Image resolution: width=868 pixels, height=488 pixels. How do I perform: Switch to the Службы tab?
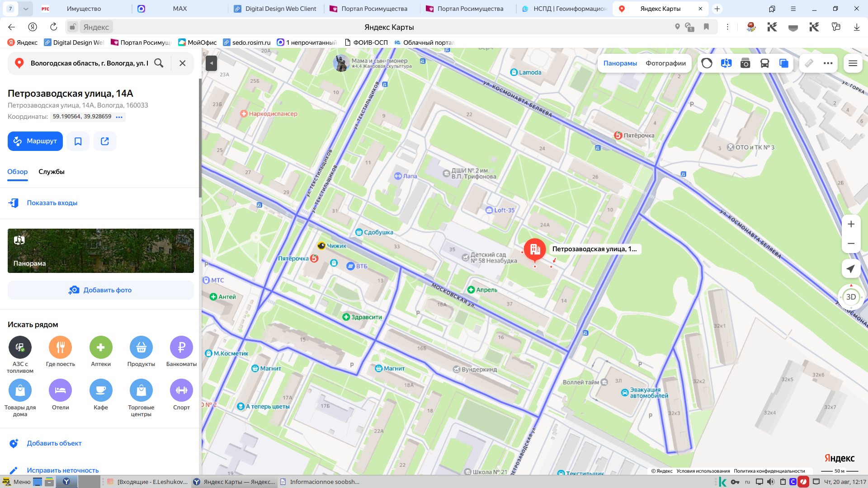(x=52, y=172)
